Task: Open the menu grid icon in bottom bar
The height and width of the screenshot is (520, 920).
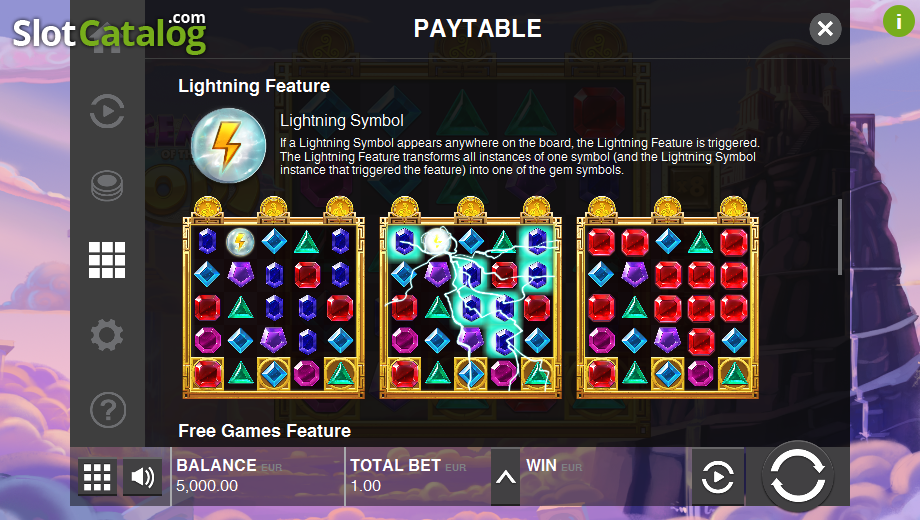Action: [x=97, y=477]
